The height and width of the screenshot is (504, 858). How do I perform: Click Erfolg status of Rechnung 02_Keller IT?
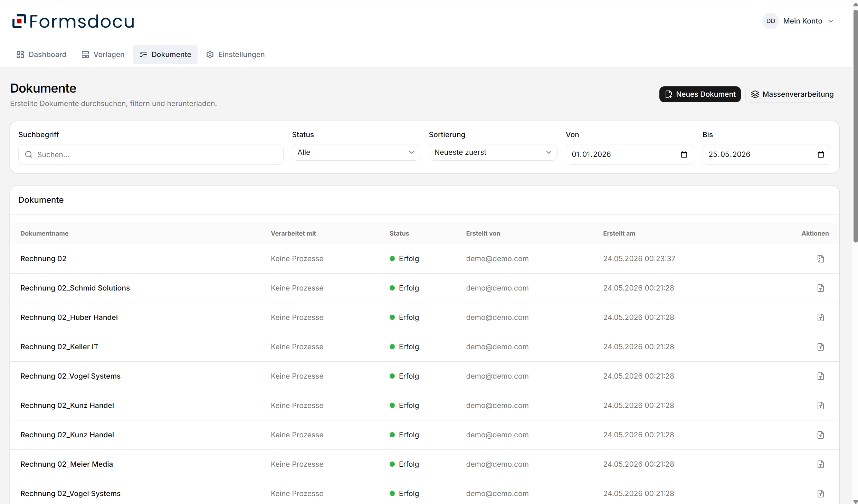pyautogui.click(x=404, y=347)
